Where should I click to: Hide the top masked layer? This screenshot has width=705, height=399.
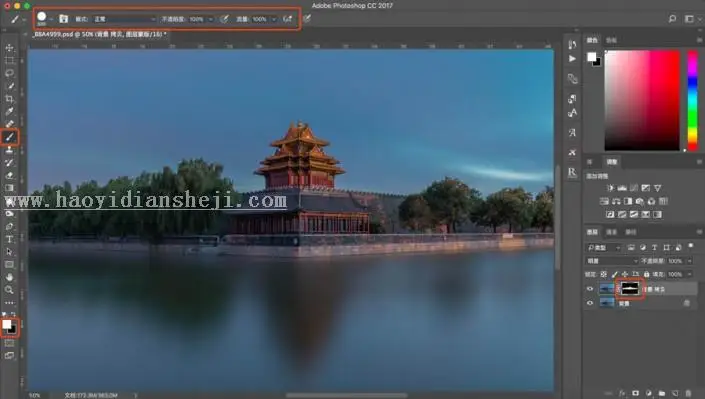coord(590,289)
